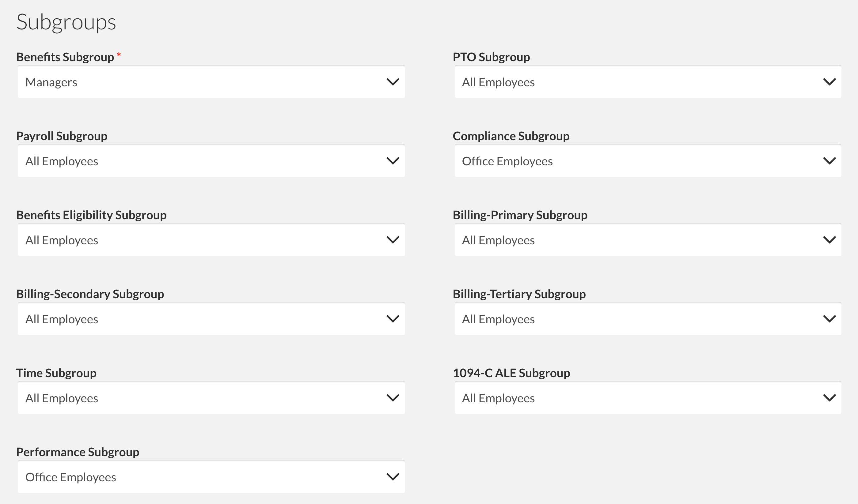Click the Benefits Eligibility Subgroup label
The image size is (858, 504).
click(91, 215)
